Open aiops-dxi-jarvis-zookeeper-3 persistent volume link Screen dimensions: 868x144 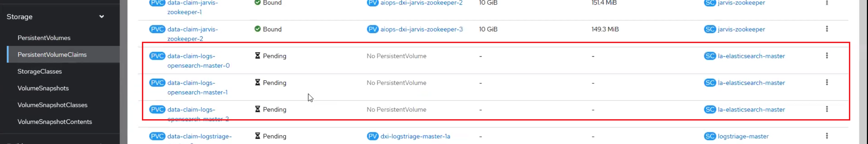click(421, 29)
